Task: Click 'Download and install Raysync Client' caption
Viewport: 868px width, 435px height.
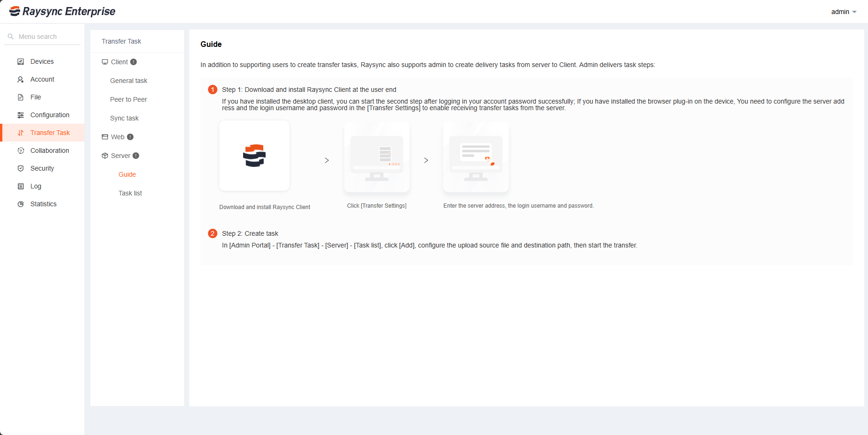Action: (x=265, y=207)
